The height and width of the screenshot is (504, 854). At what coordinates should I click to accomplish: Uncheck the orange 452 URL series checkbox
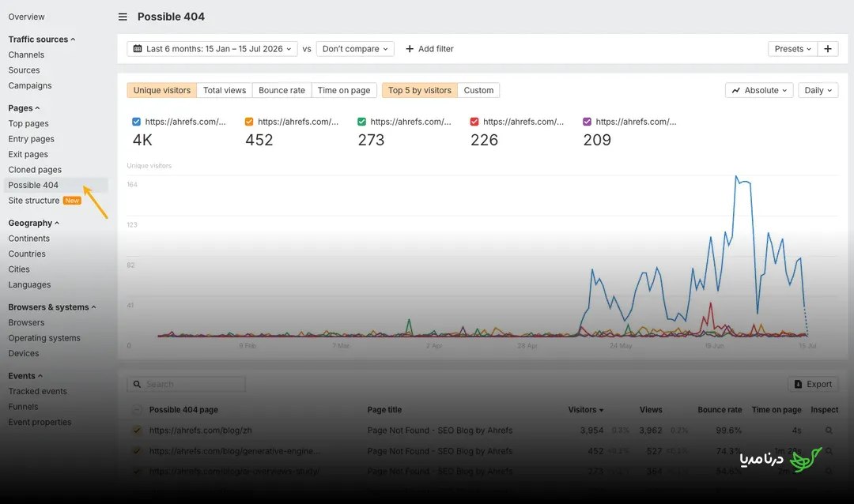(x=249, y=122)
